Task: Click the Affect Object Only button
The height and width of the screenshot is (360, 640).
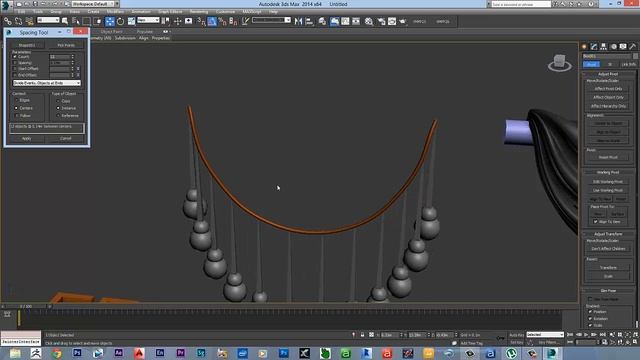Action: point(608,98)
